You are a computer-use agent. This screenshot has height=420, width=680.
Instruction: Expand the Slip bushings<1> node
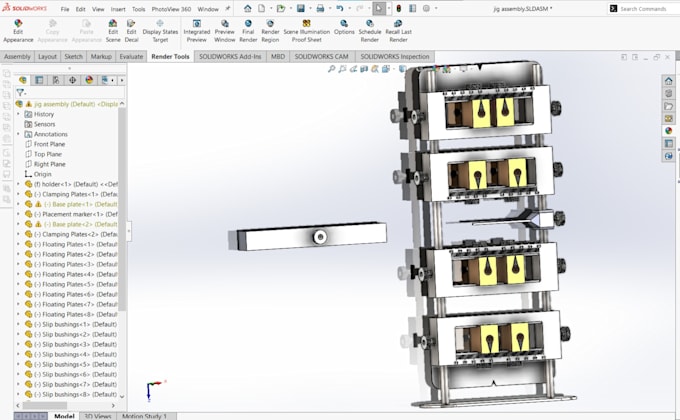tap(18, 324)
